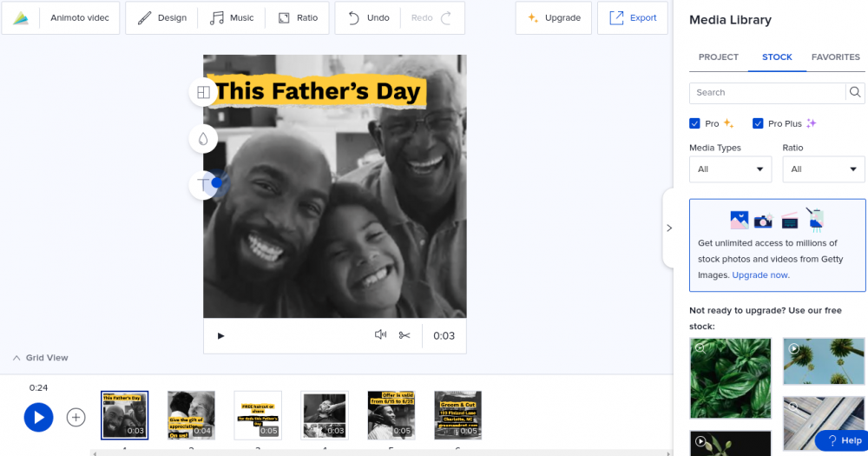Add a new block with the plus icon
This screenshot has height=456, width=868.
pos(76,417)
